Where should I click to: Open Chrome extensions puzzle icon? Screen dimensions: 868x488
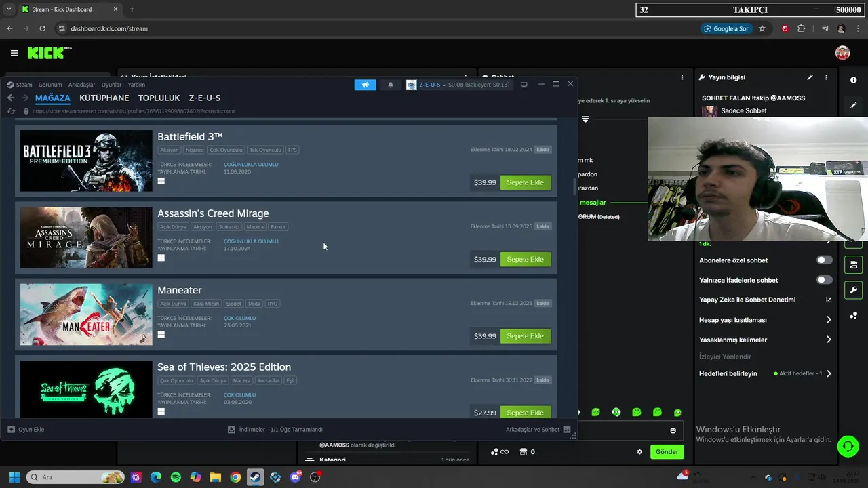802,28
